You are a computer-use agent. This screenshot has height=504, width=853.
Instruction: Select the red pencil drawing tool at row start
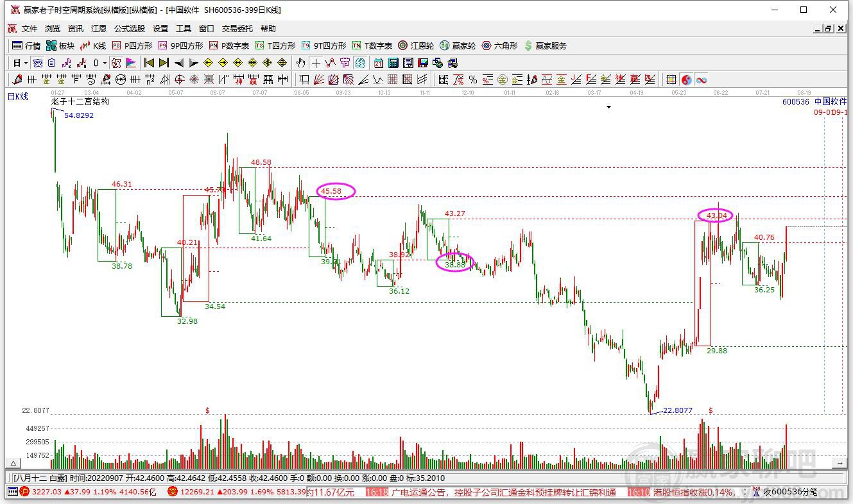[17, 80]
